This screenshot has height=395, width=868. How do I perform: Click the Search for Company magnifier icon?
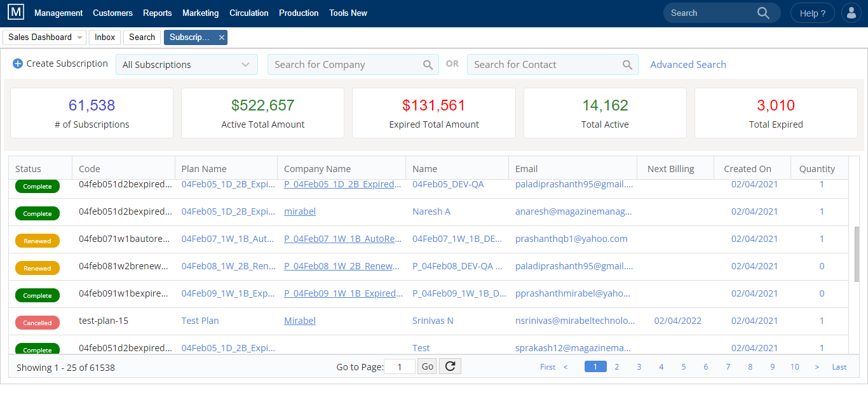click(428, 65)
